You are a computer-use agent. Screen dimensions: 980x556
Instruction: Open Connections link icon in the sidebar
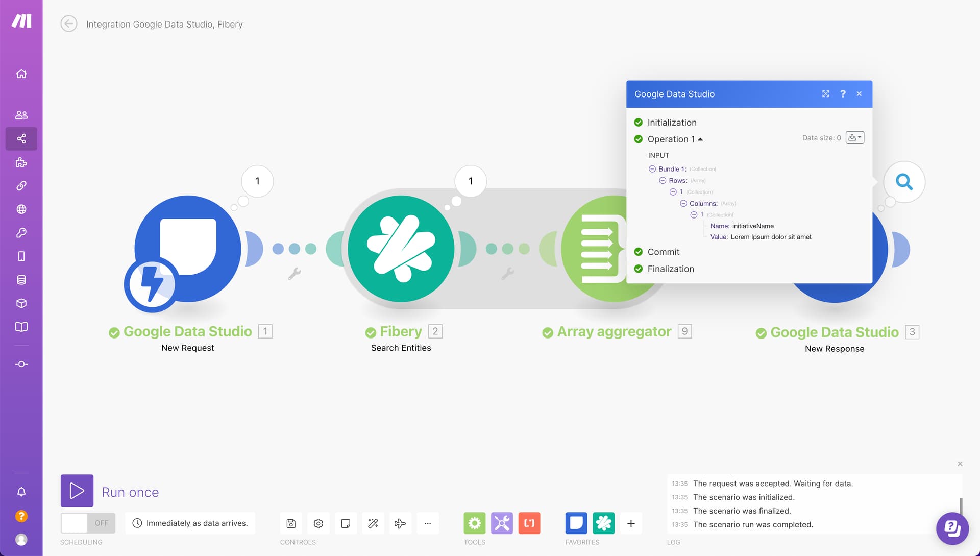tap(21, 186)
